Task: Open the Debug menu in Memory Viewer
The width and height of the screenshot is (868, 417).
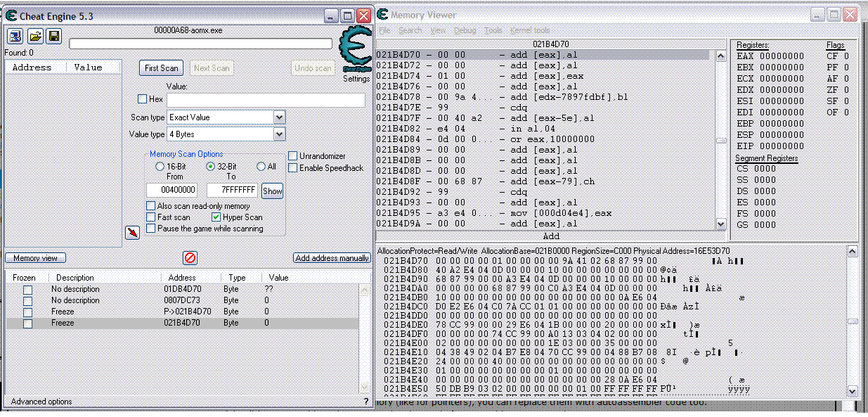Action: 465,31
